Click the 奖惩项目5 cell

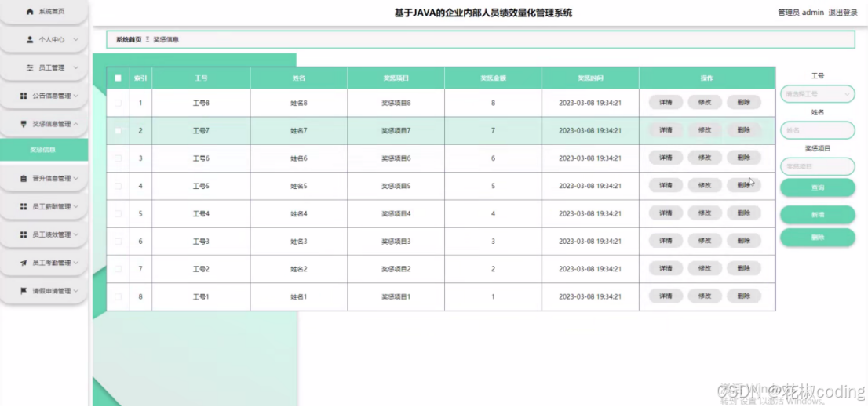396,186
